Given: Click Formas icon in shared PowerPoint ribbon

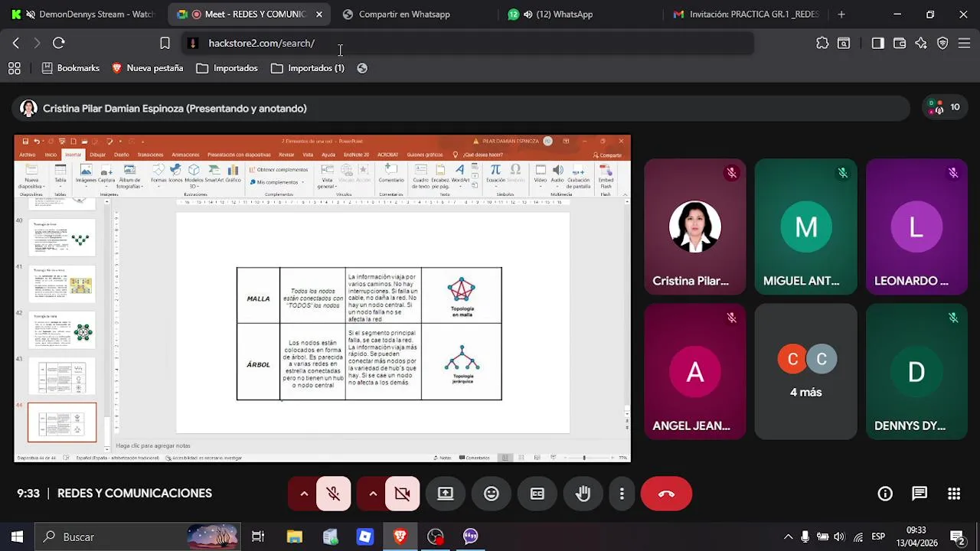Looking at the screenshot, I should tap(158, 175).
